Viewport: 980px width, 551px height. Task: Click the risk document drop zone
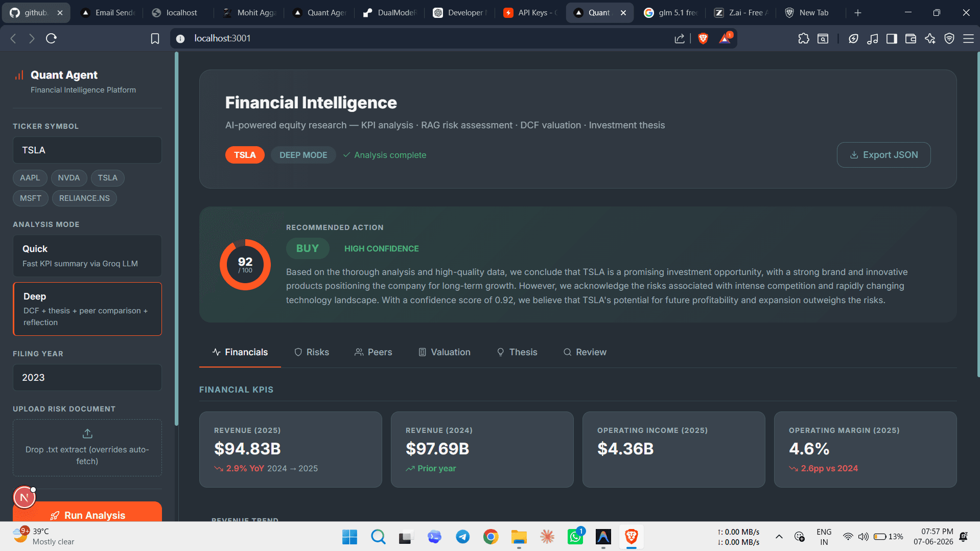click(87, 448)
